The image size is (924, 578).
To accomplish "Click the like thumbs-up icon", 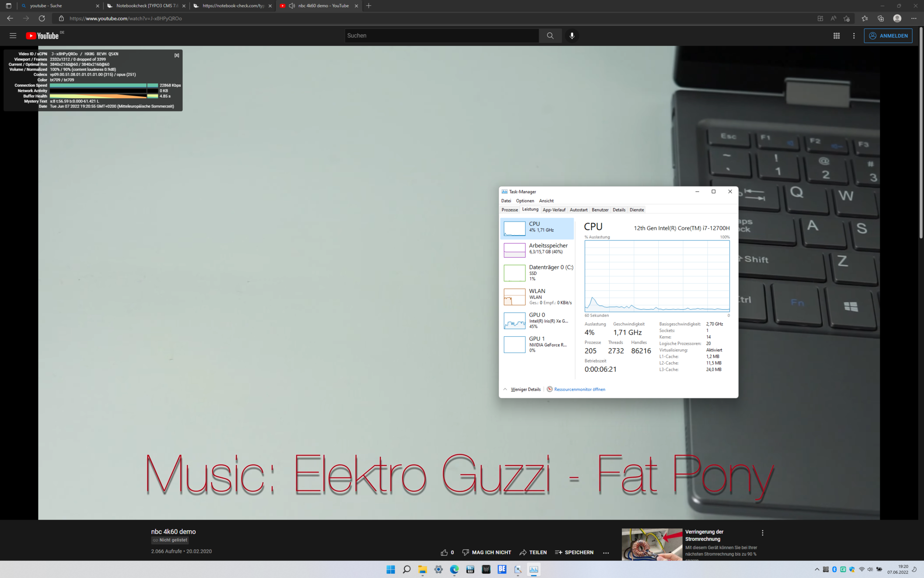I will [x=444, y=552].
